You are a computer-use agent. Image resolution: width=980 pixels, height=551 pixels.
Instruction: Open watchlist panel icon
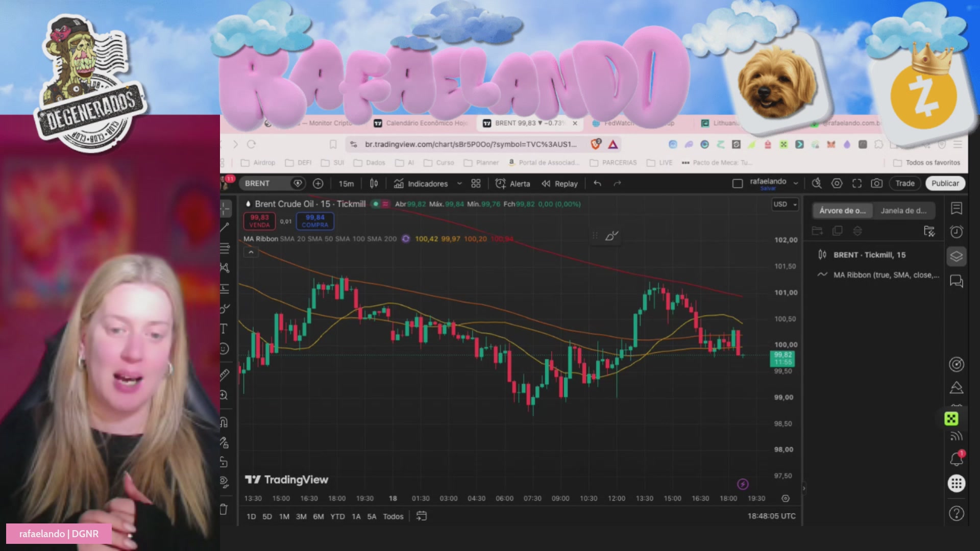pos(957,208)
